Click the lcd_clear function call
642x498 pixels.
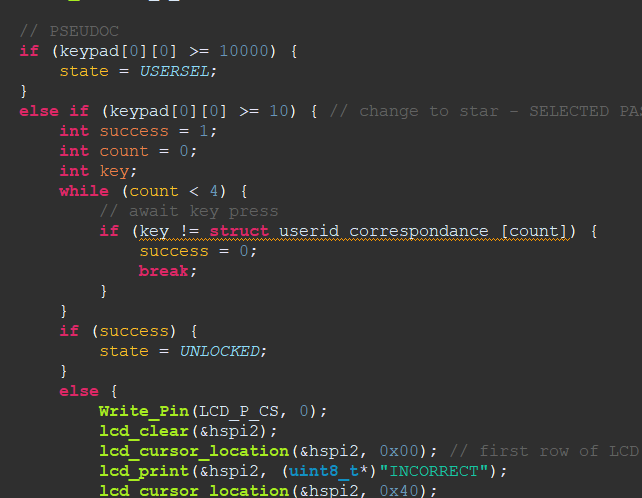coord(143,431)
